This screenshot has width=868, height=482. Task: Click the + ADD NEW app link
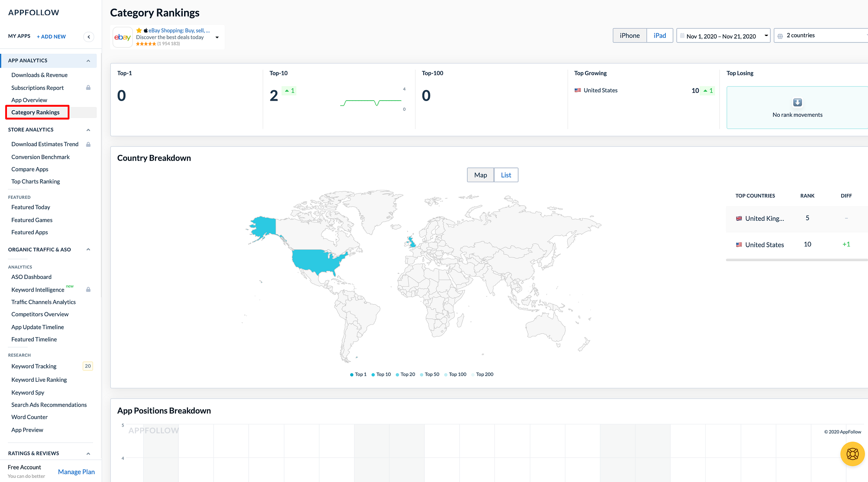coord(51,37)
